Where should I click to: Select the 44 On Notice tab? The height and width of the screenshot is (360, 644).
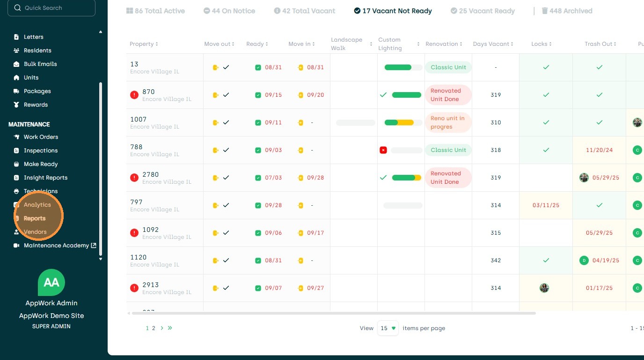pos(229,11)
